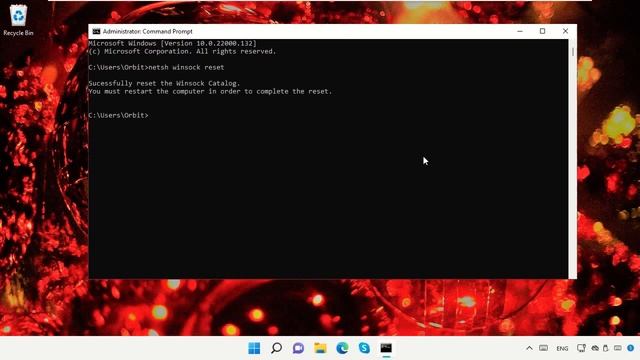The width and height of the screenshot is (640, 360).
Task: Open Skype from the taskbar
Action: pyautogui.click(x=364, y=348)
